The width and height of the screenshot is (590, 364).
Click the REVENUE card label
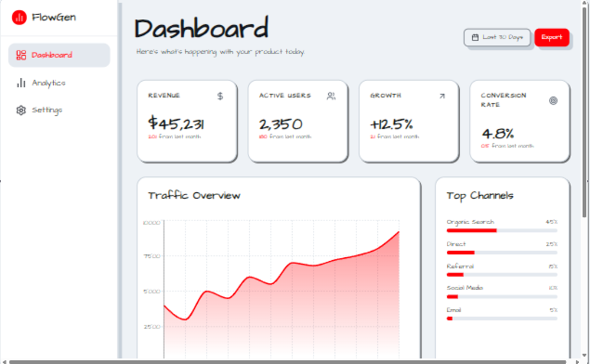tap(164, 96)
